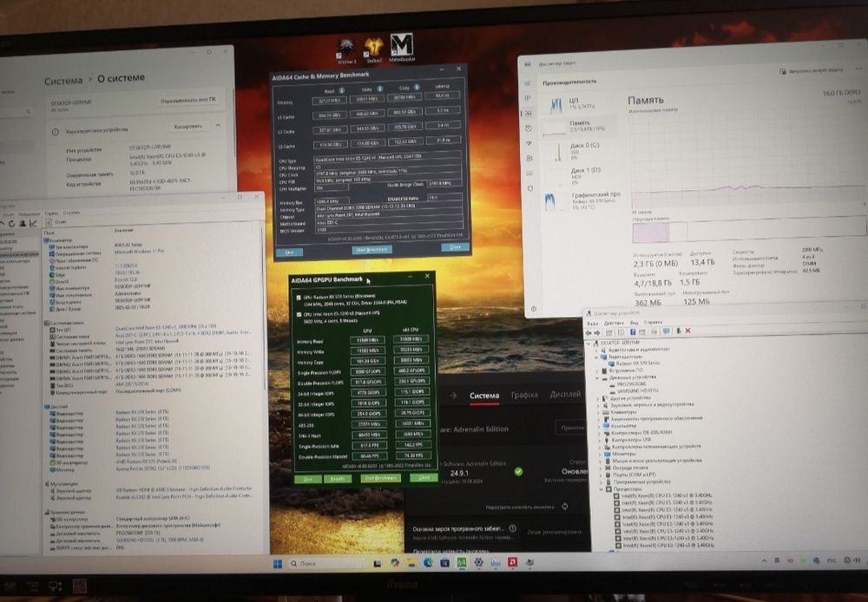868x602 pixels.
Task: Click Device Manager scan hardware monitor icon
Action: pos(666,330)
